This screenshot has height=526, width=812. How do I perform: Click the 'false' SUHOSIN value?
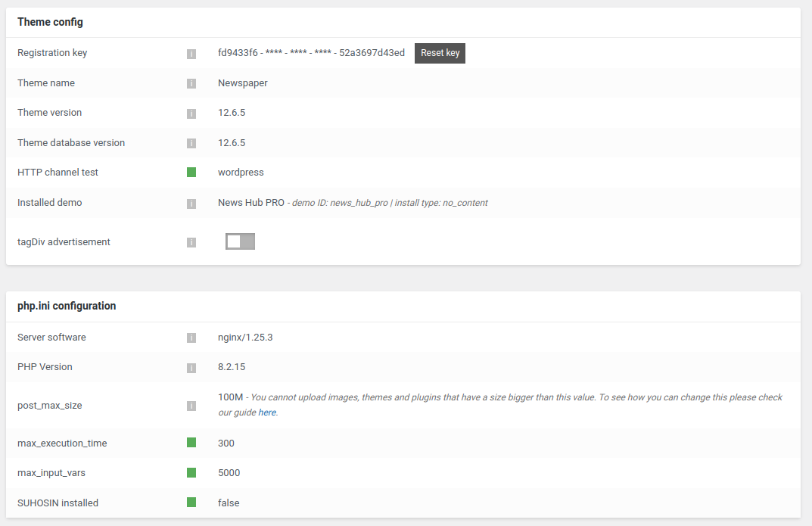point(229,503)
